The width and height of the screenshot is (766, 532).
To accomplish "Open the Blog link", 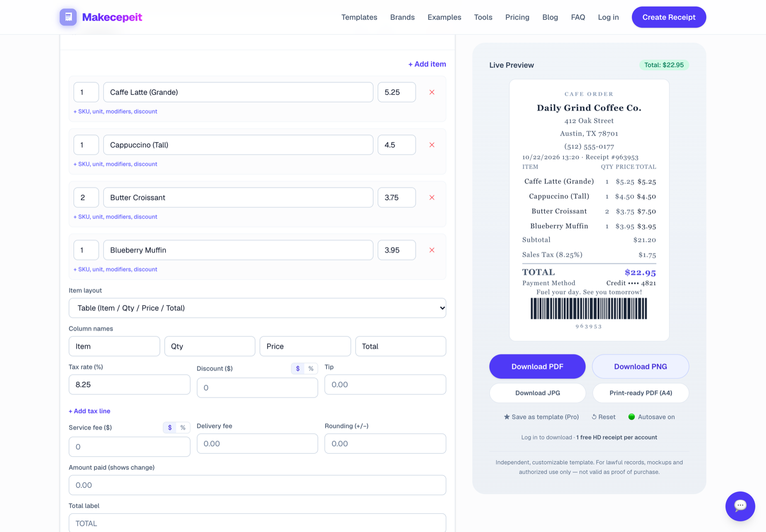I will (550, 17).
